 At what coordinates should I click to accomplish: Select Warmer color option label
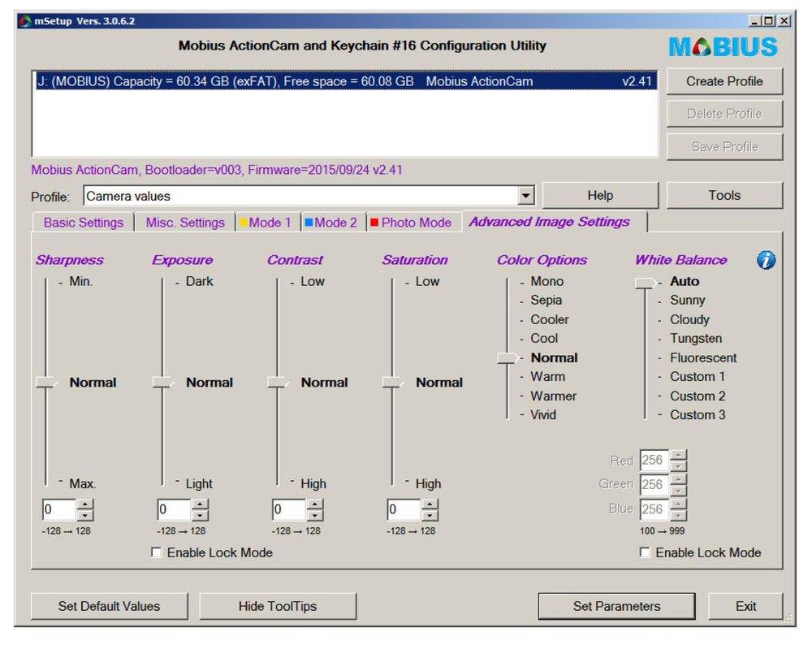[553, 396]
